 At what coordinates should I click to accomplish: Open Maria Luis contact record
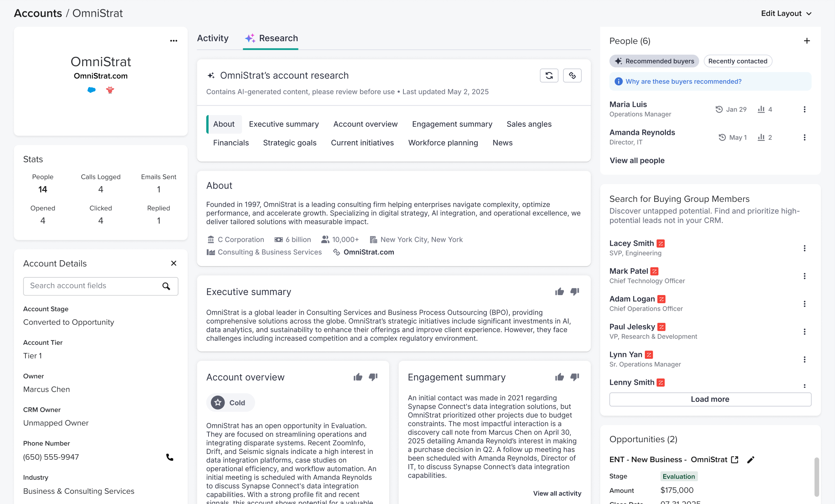628,104
